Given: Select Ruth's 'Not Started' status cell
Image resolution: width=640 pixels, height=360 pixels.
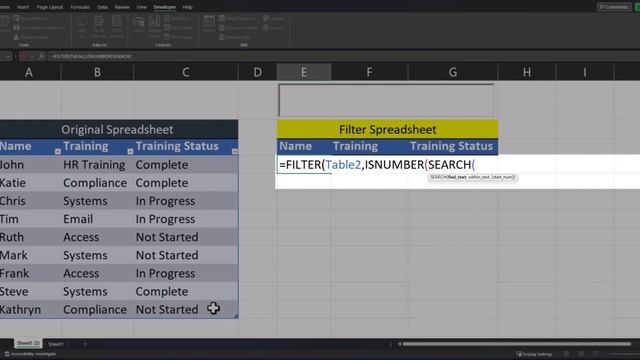Looking at the screenshot, I should click(x=186, y=237).
